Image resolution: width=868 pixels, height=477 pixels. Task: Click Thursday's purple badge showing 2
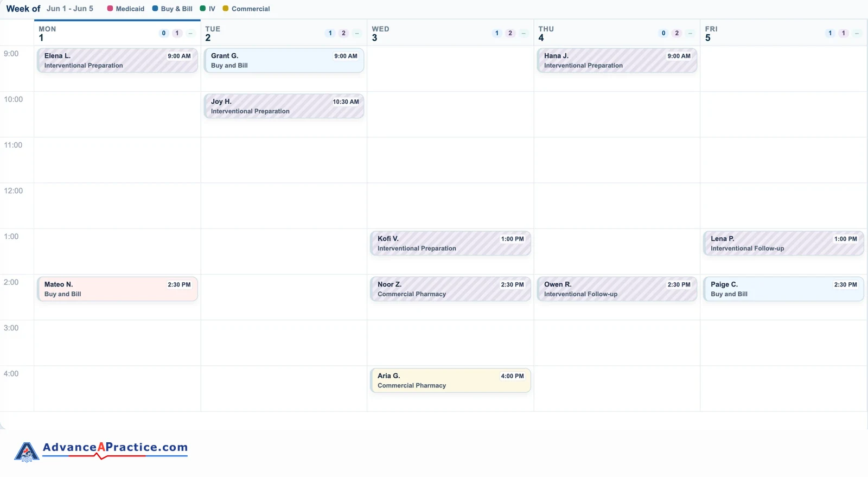coord(676,33)
